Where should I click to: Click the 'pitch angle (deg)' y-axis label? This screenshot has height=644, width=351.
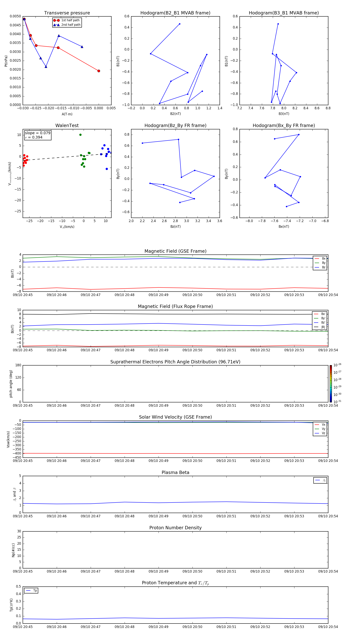click(x=11, y=384)
